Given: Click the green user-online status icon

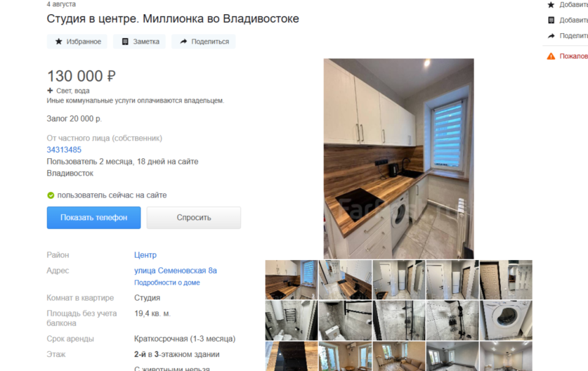Looking at the screenshot, I should (x=51, y=195).
